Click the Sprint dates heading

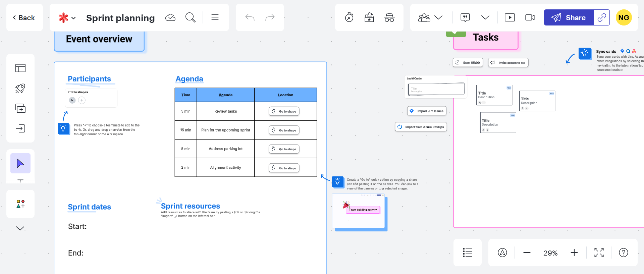coord(89,207)
